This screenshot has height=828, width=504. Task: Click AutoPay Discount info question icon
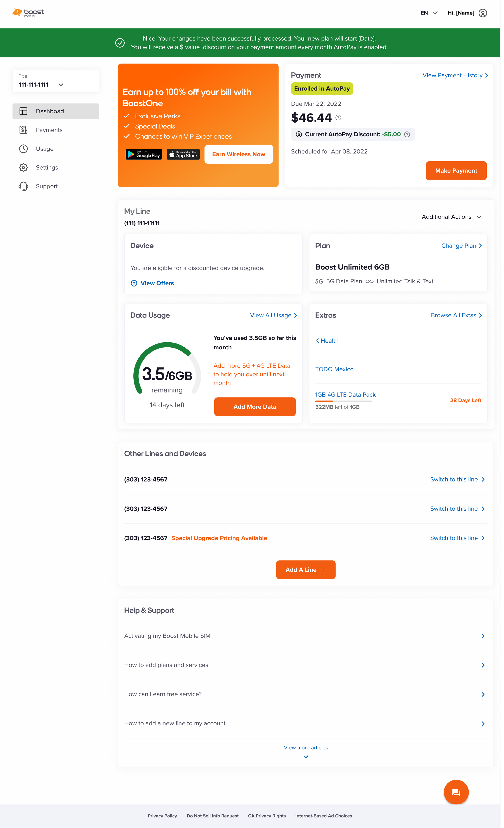(x=407, y=134)
